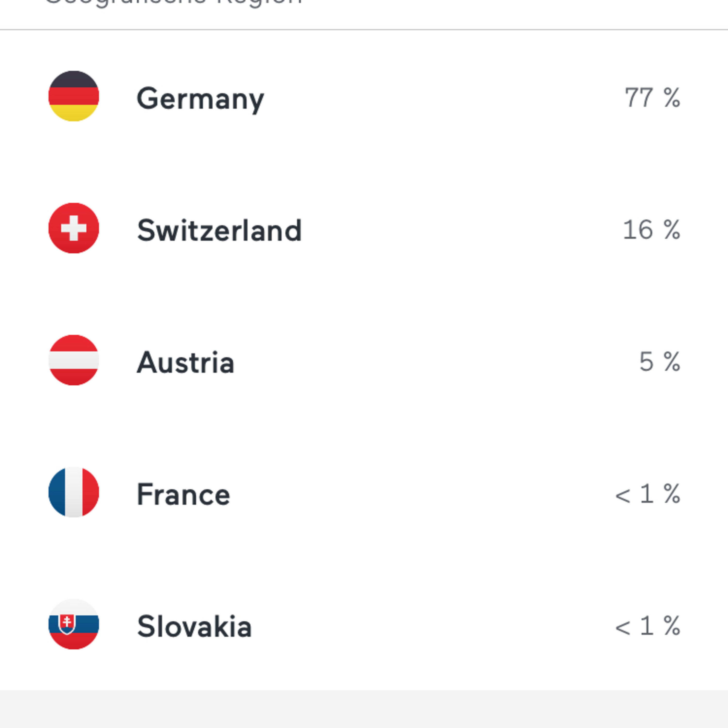Click the 77 % value for Germany
The image size is (728, 728).
pos(653,98)
